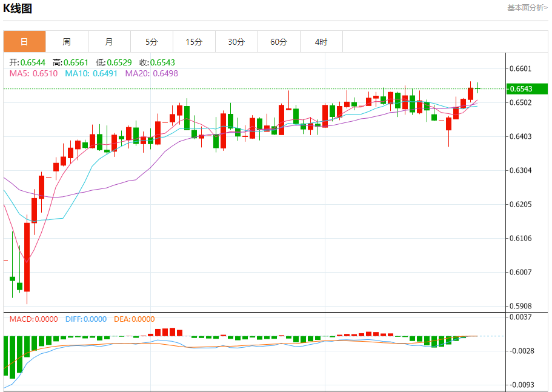The height and width of the screenshot is (392, 552).
Task: Click the opening price 开:0.6544
Action: coord(27,62)
